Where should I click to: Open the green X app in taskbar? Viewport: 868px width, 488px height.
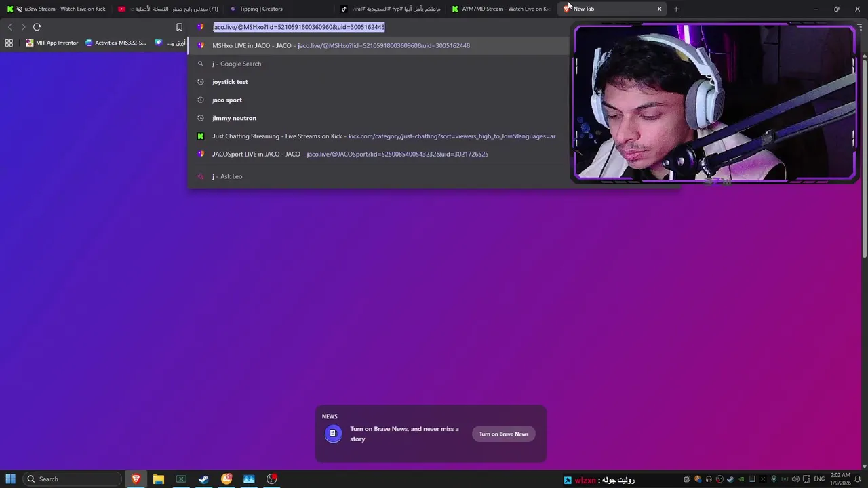click(x=181, y=479)
